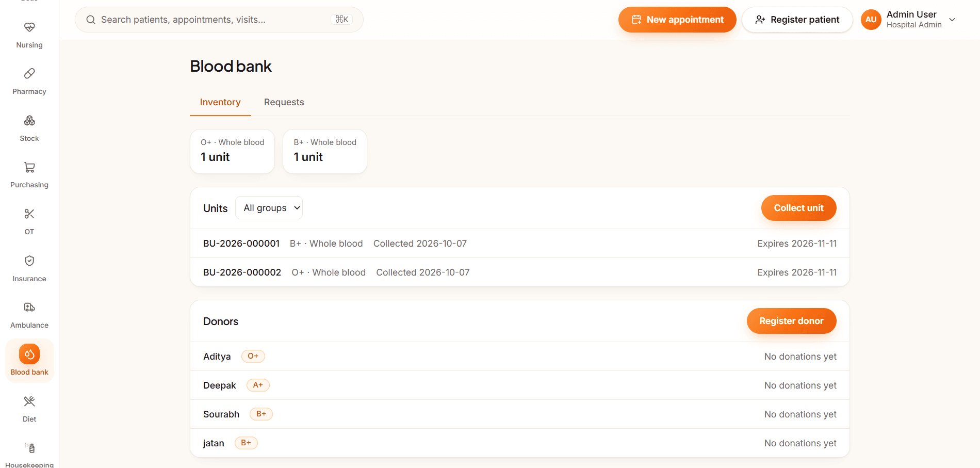
Task: Click donor name jatan
Action: click(x=214, y=443)
